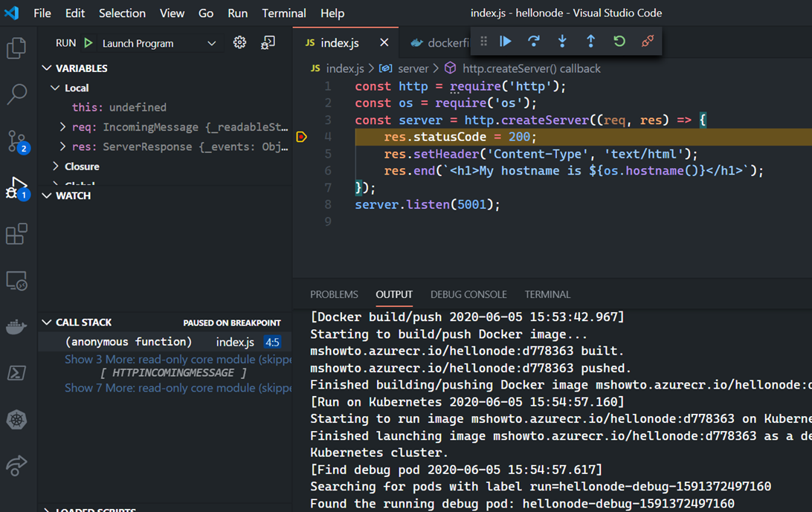Step into in debug toolbar
This screenshot has width=812, height=512.
562,41
